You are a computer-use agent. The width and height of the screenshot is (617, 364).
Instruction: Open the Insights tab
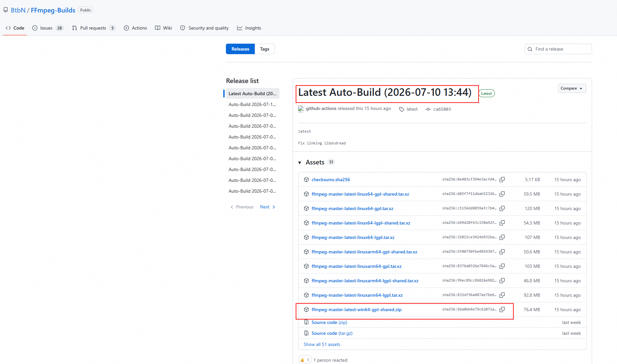click(249, 28)
